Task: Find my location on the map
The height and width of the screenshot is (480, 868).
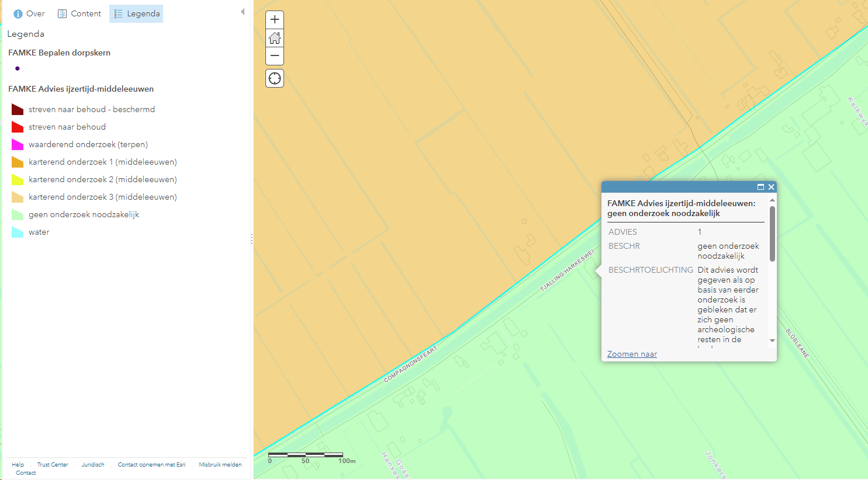Action: 275,78
